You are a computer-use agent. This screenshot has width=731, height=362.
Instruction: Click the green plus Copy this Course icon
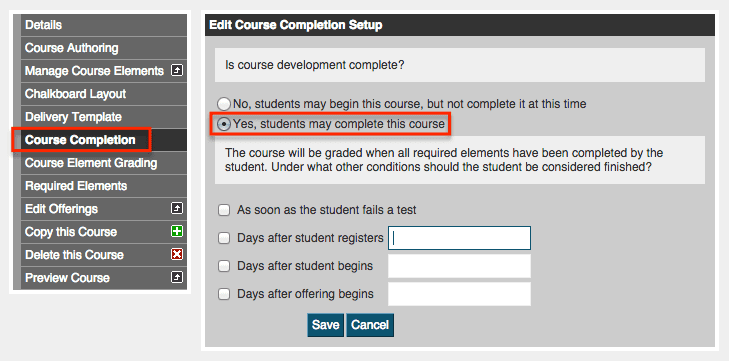click(x=177, y=231)
